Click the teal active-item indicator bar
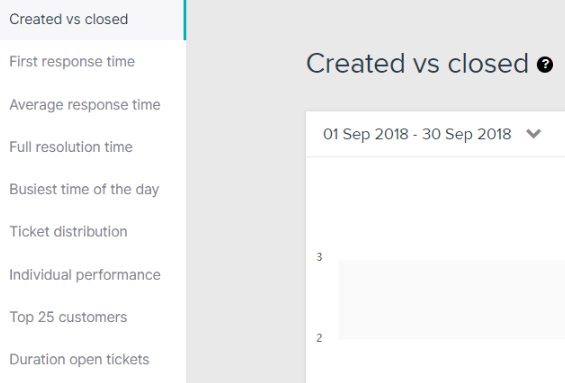This screenshot has width=565, height=383. 185,20
